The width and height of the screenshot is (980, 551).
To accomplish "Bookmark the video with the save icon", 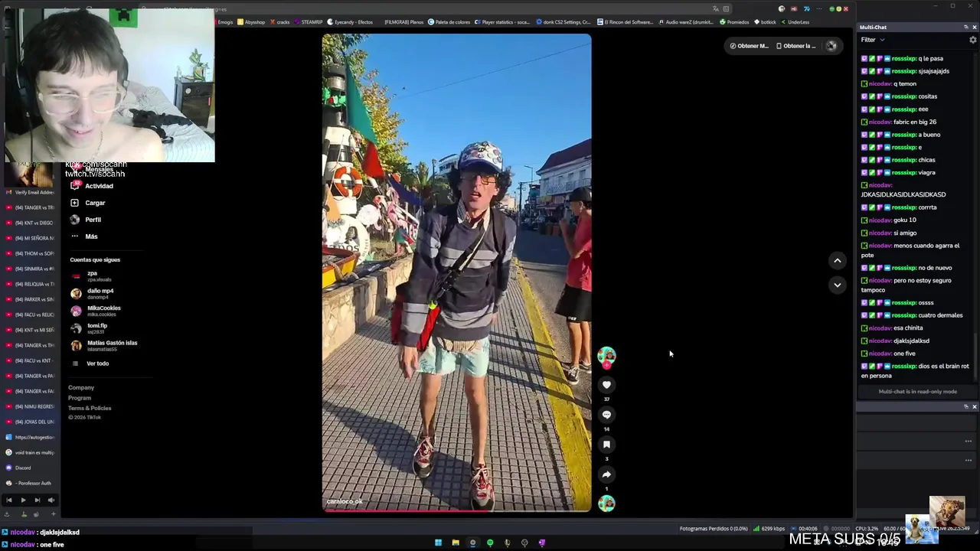I will point(606,445).
